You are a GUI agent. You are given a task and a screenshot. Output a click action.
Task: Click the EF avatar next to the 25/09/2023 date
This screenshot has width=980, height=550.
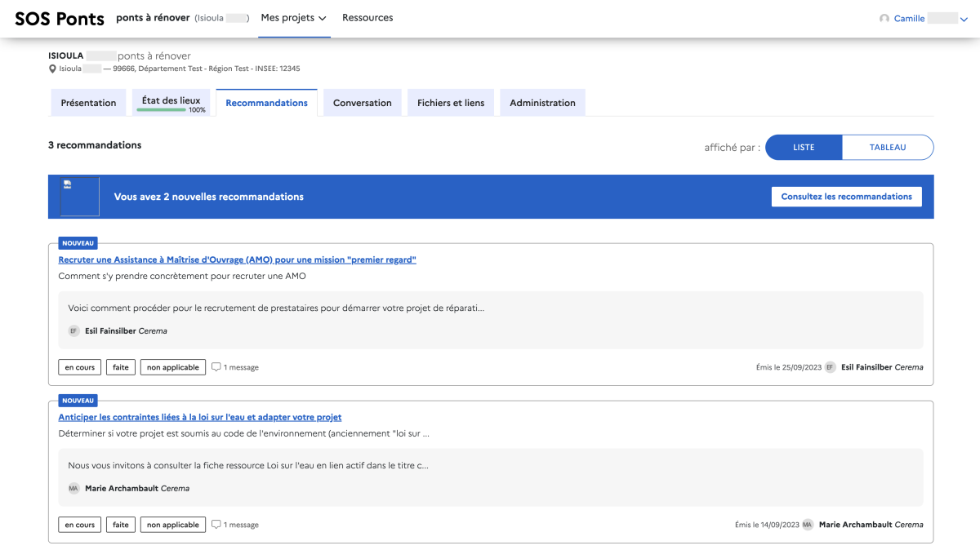[x=831, y=367]
